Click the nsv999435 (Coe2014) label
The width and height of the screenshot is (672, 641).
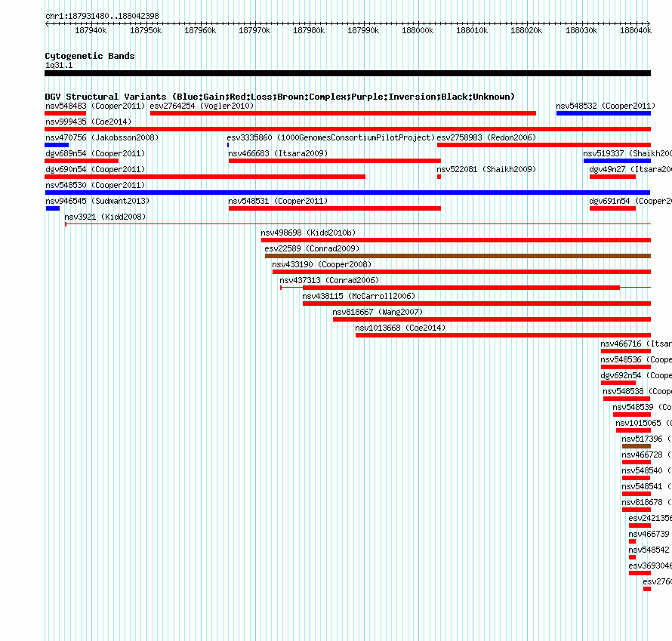pos(88,122)
